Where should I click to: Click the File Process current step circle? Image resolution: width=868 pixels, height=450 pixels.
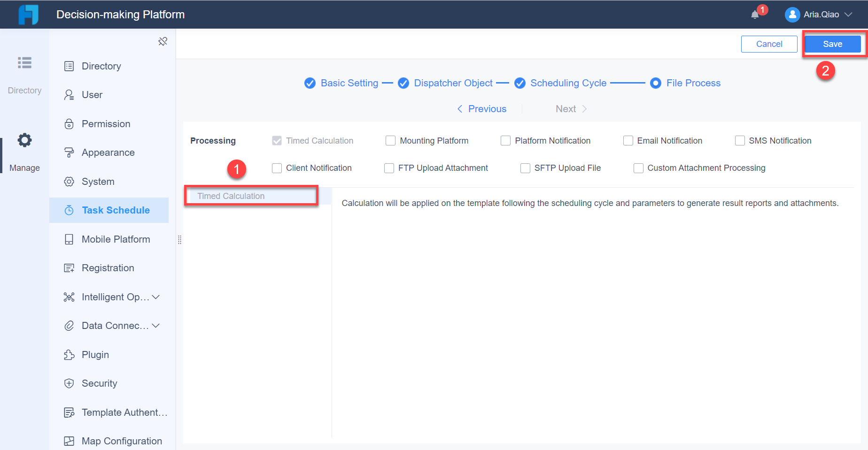click(x=656, y=83)
